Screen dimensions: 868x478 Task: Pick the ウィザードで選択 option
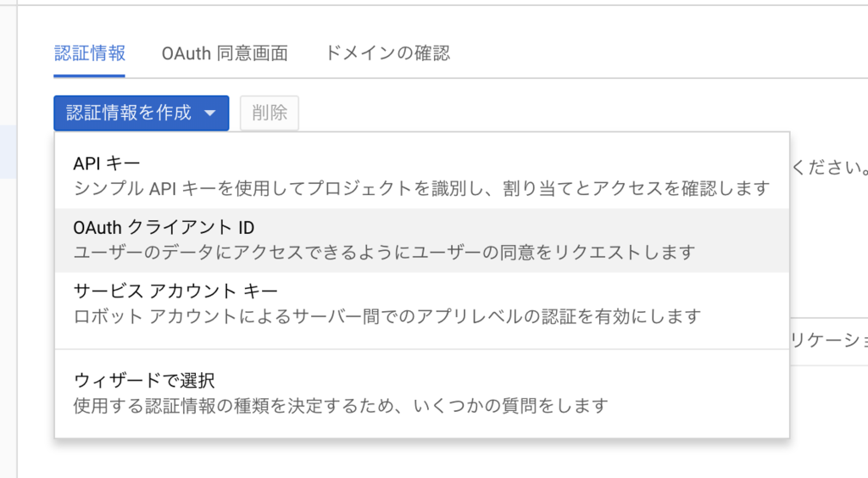coord(422,393)
